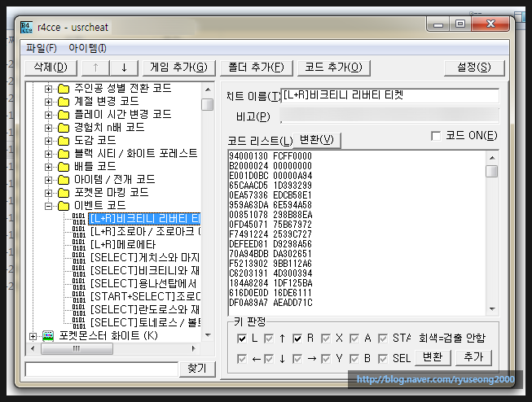
Task: Select the [L+R]메로에타 code entry
Action: click(123, 245)
